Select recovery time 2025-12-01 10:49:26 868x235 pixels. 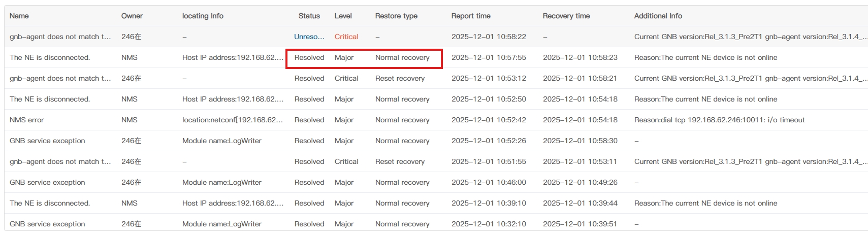click(x=580, y=182)
